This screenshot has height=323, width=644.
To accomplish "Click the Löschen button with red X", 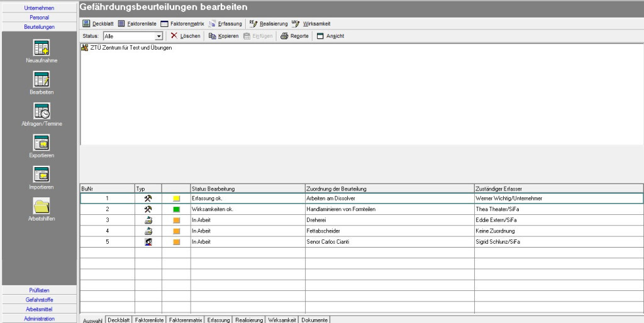I will [186, 36].
